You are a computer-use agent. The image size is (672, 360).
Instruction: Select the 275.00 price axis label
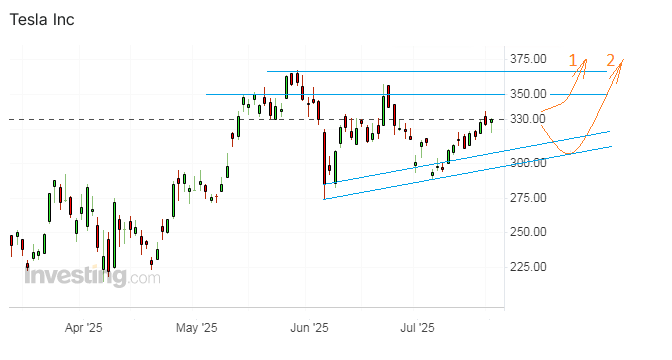pyautogui.click(x=528, y=198)
